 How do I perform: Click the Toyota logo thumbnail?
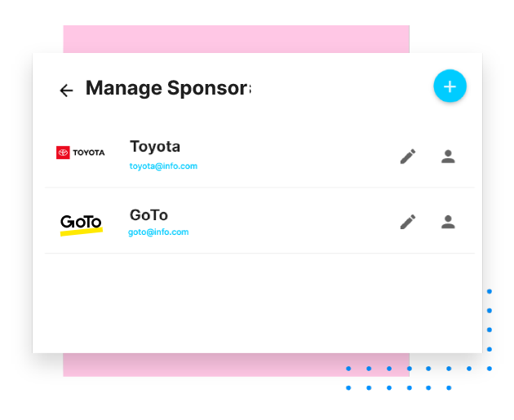pyautogui.click(x=80, y=153)
